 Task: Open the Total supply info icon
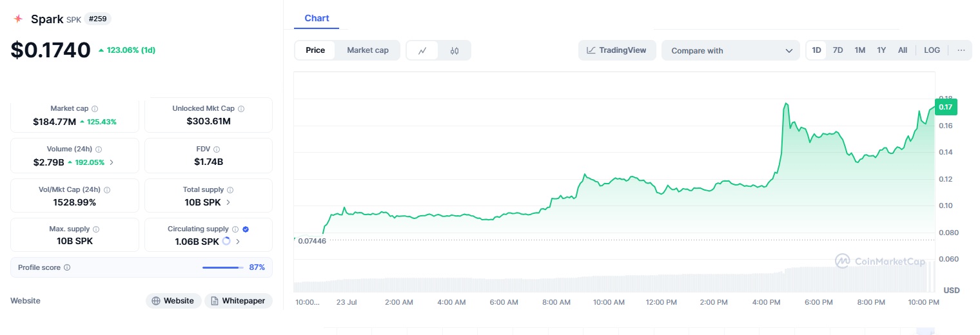tap(230, 190)
